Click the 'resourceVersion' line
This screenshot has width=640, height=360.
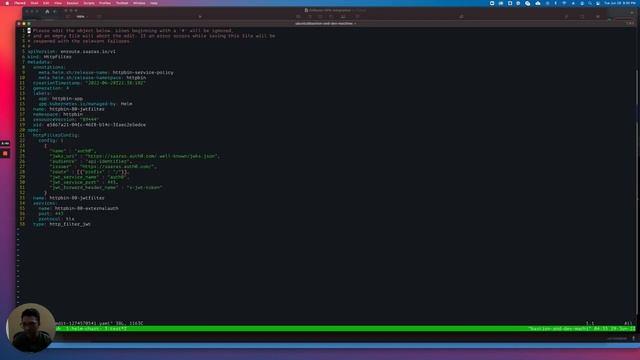[66, 120]
